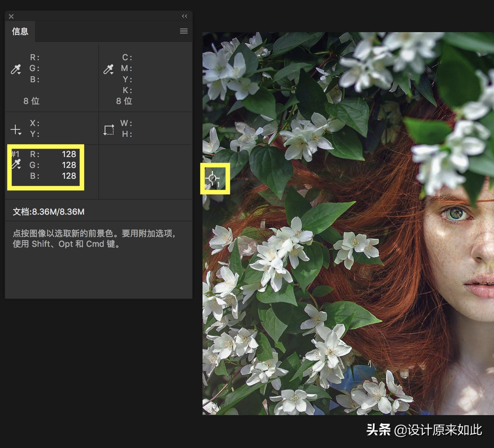The height and width of the screenshot is (448, 494).
Task: Click the 8 位 label under RGB readout
Action: click(31, 101)
